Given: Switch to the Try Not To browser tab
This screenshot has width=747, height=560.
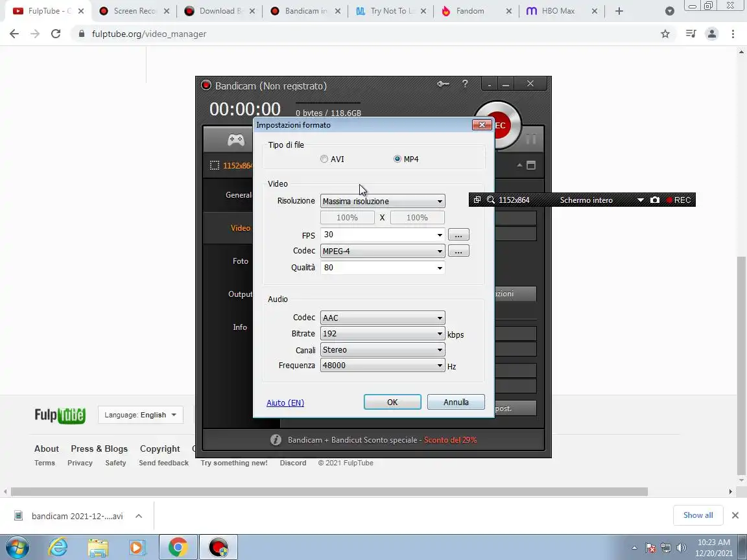Looking at the screenshot, I should pos(390,11).
